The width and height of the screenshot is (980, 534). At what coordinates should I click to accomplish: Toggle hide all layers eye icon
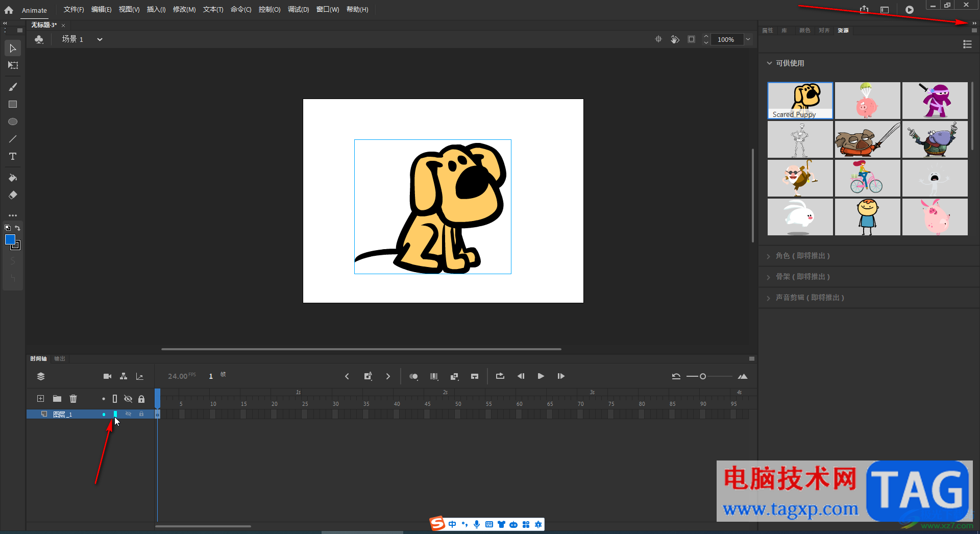(x=128, y=399)
